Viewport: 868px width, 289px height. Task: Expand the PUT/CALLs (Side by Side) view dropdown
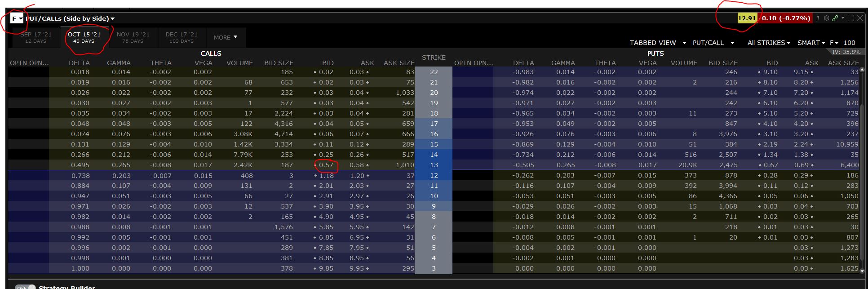70,19
